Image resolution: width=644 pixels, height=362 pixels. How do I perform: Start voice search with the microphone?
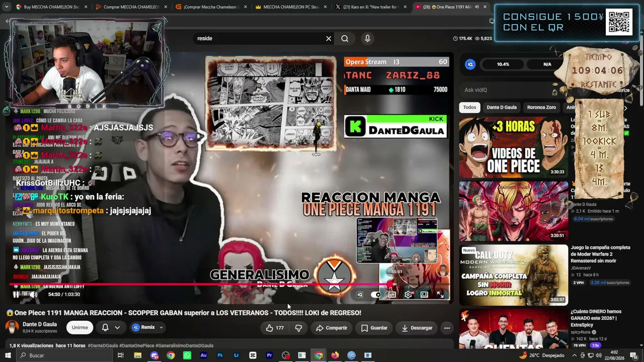point(367,38)
